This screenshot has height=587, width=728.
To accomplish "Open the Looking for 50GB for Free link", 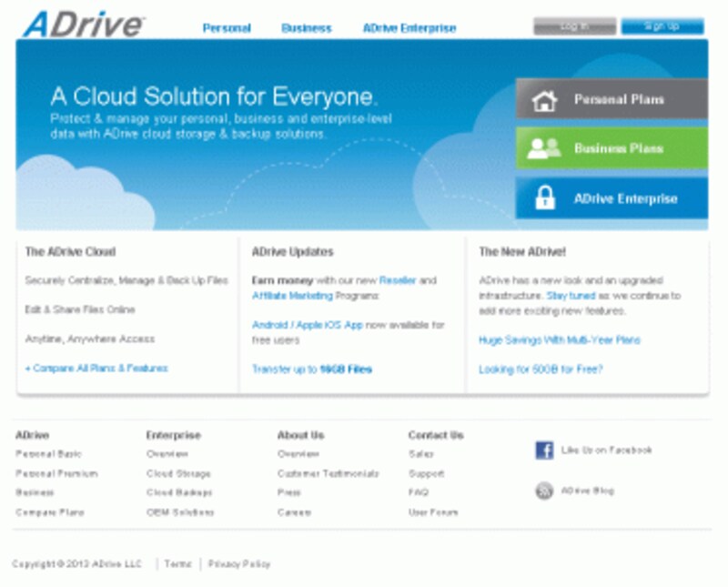I will (541, 369).
